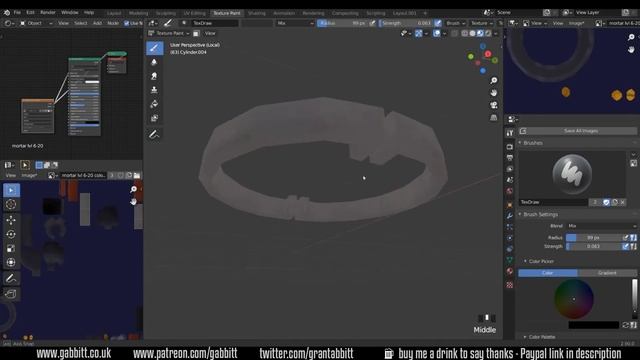Open the Modifier wrench properties tab
The width and height of the screenshot is (640, 360).
tap(510, 216)
